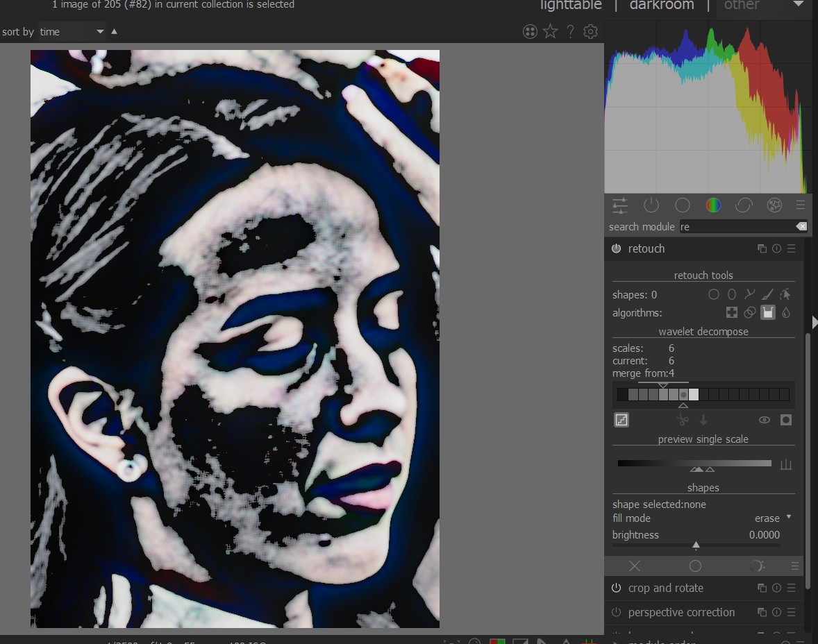Click the scissors cut shapes icon
Screen dimensions: 818x644
point(683,420)
